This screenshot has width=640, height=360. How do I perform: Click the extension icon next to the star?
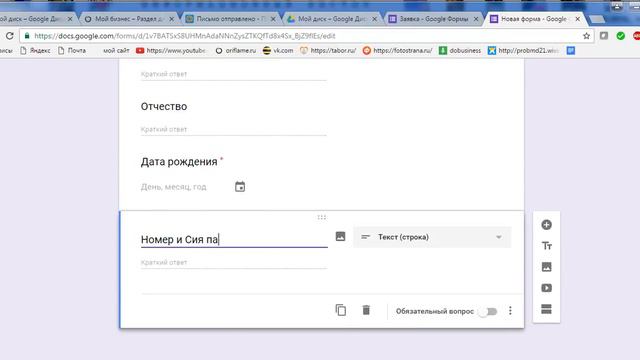point(604,36)
